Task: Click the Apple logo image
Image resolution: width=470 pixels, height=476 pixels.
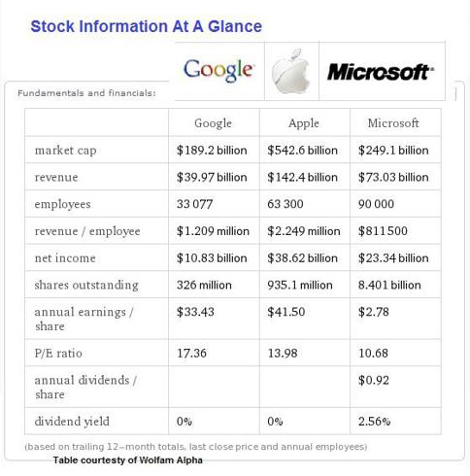Action: tap(290, 71)
